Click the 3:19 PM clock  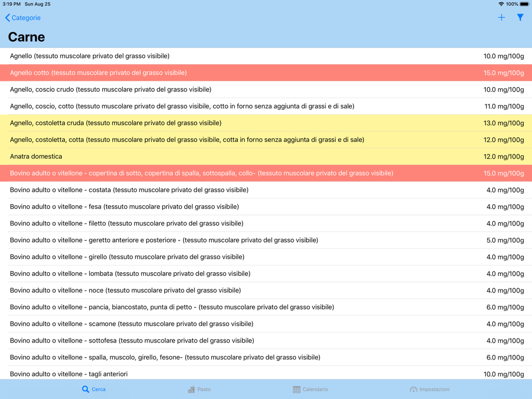[x=12, y=4]
